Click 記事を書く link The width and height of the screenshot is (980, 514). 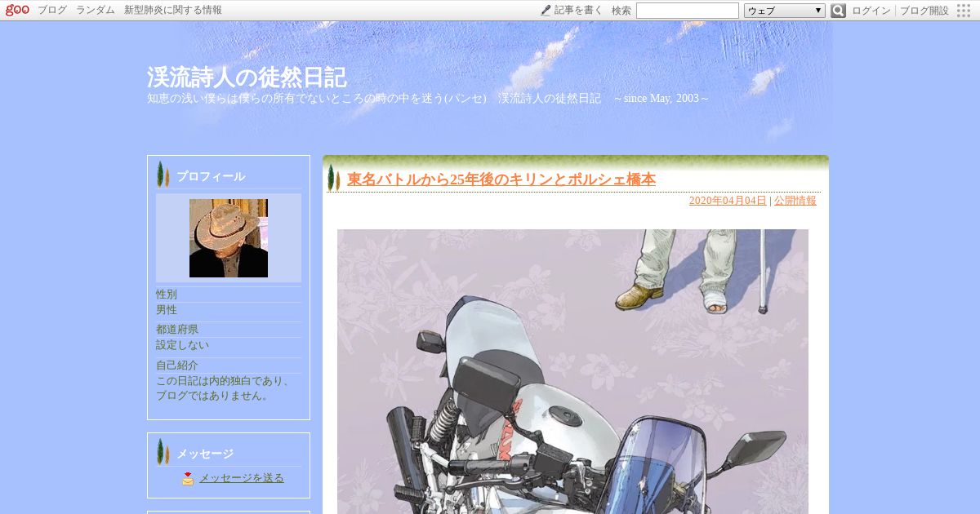(x=578, y=10)
